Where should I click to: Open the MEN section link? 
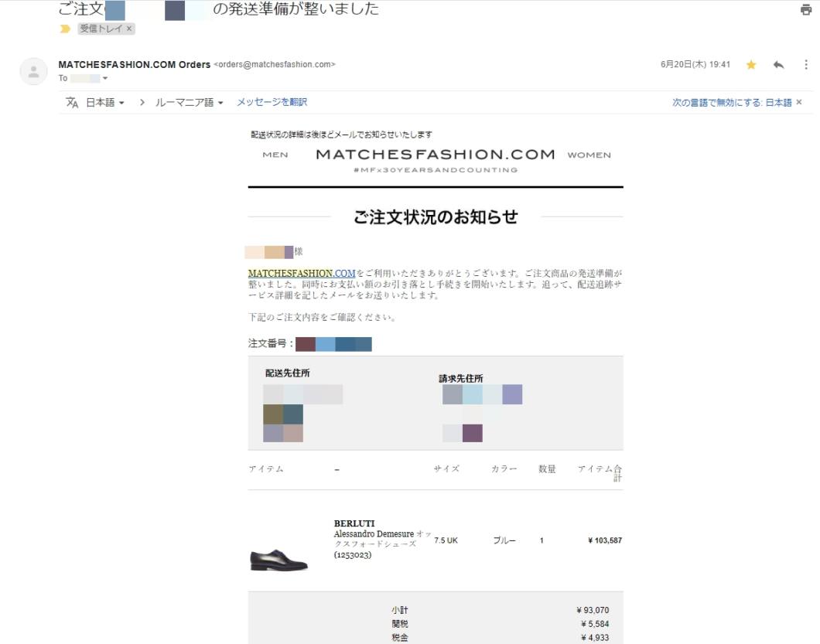click(275, 155)
